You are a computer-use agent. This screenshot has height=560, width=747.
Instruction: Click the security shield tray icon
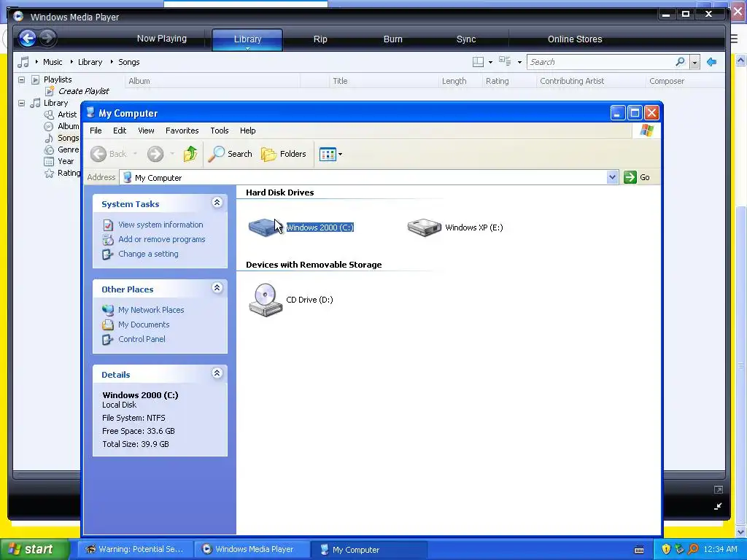(x=666, y=550)
